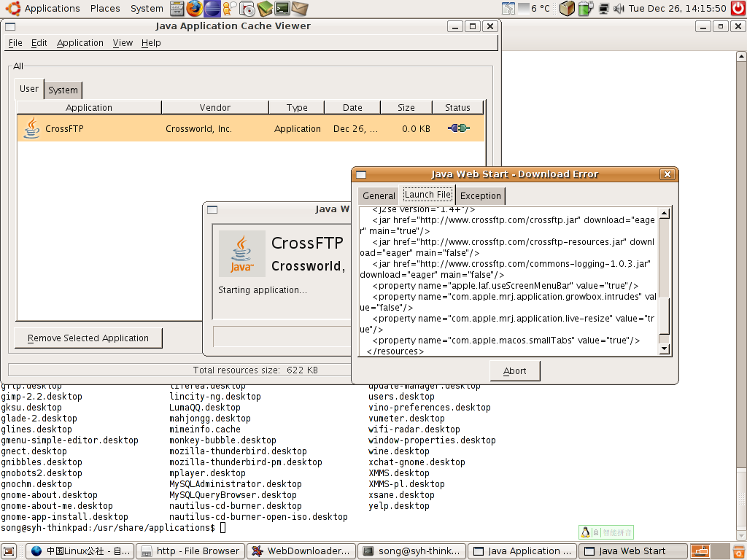Image resolution: width=747 pixels, height=560 pixels.
Task: Minimize the Java Application Cache Viewer
Action: (455, 27)
